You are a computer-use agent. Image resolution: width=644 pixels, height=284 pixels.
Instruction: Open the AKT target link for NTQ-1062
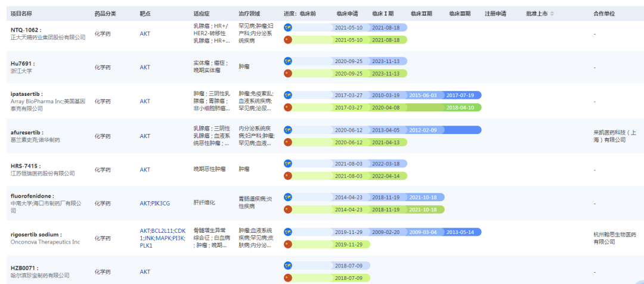click(145, 34)
